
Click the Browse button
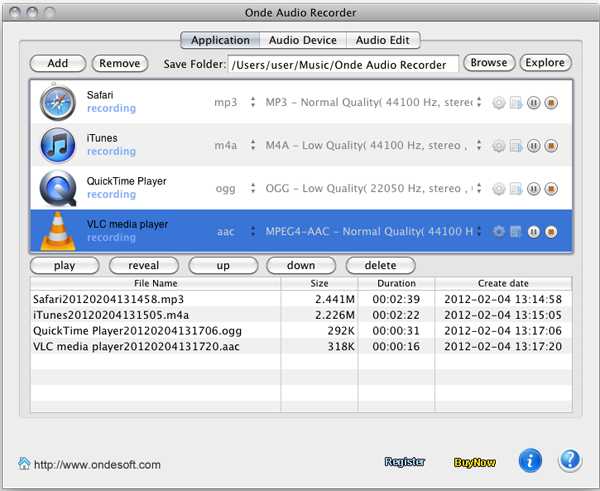(489, 63)
